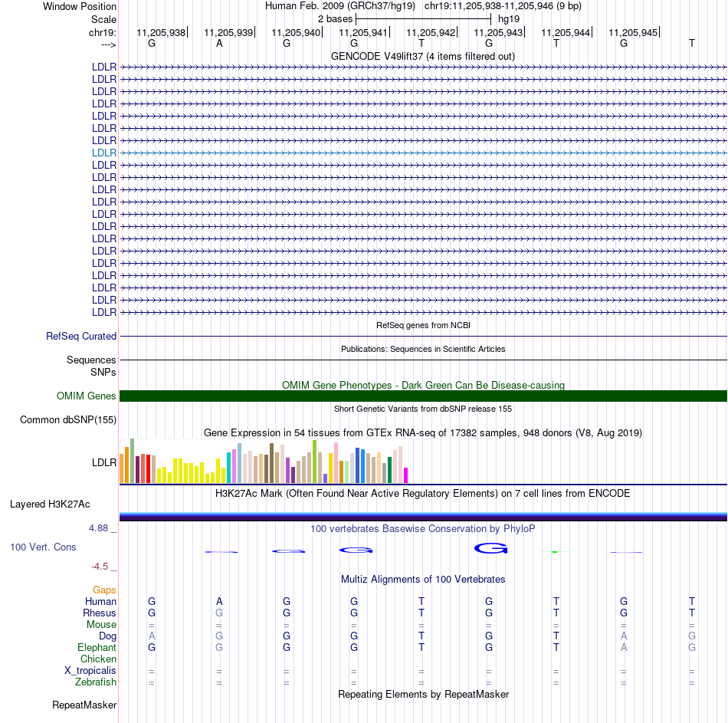728x723 pixels.
Task: Click position label 11,205,939
Action: pyautogui.click(x=228, y=32)
